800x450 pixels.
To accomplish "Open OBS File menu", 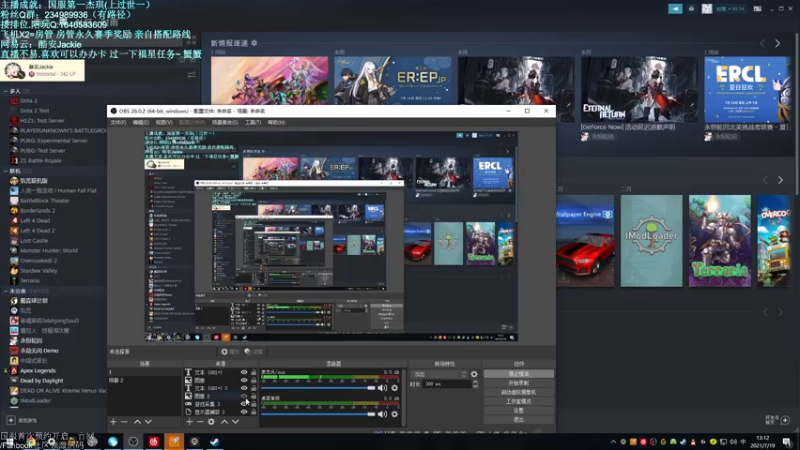I will pyautogui.click(x=118, y=122).
